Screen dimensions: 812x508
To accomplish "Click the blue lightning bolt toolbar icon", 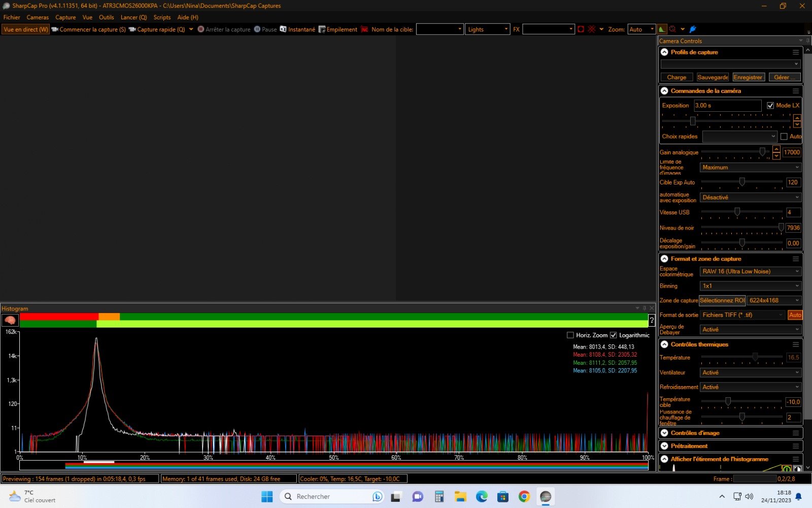I will click(x=693, y=29).
